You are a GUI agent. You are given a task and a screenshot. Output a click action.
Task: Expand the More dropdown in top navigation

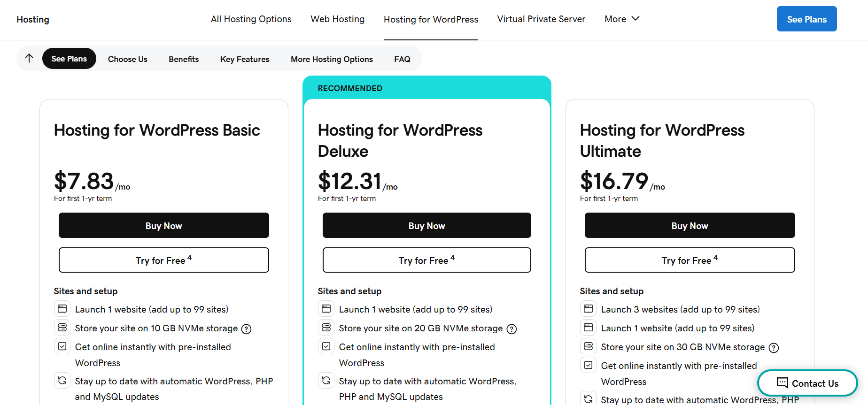[622, 19]
